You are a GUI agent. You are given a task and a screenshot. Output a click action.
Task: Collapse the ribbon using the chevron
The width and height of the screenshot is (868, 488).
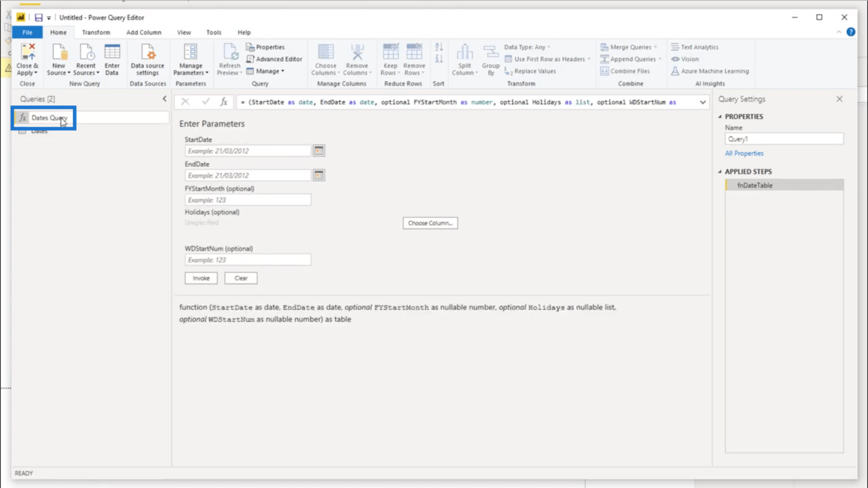[x=839, y=32]
